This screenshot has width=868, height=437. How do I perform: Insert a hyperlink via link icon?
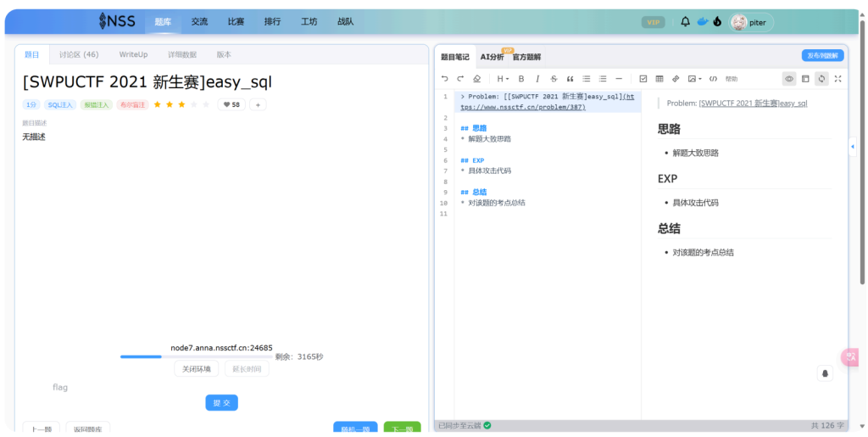tap(676, 79)
